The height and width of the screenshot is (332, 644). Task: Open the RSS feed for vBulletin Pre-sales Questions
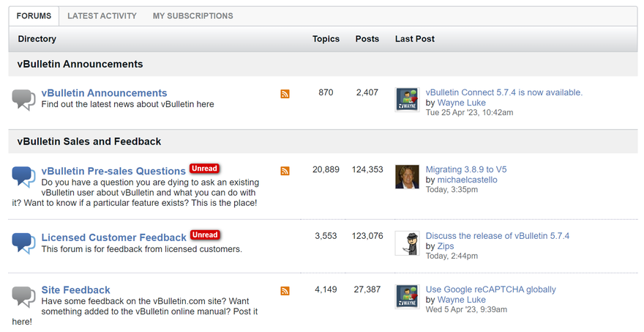click(285, 171)
